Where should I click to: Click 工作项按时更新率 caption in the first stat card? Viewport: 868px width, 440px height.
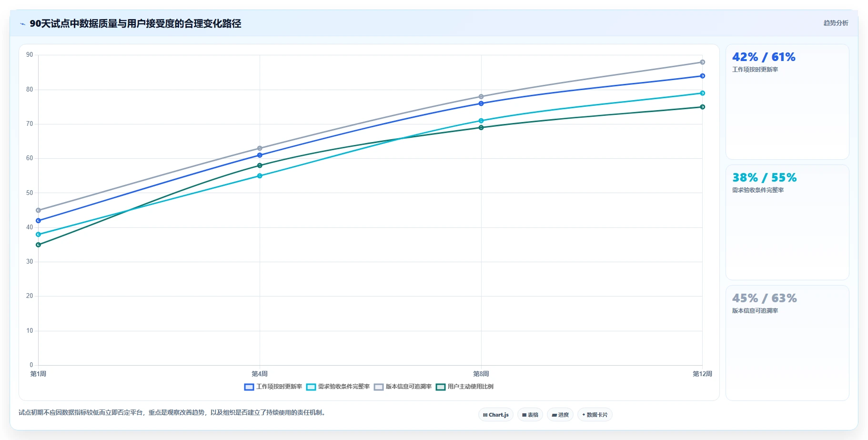click(x=755, y=70)
